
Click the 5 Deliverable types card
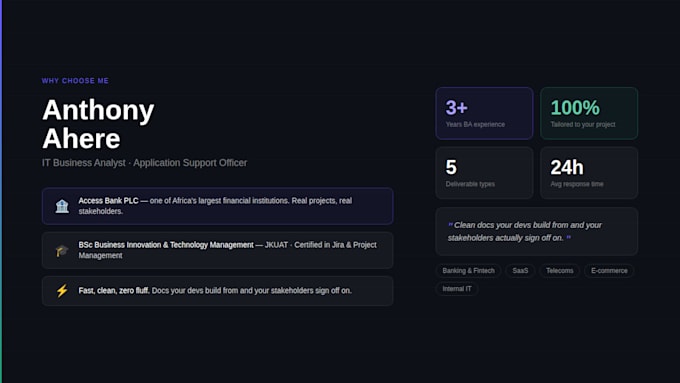click(x=484, y=173)
